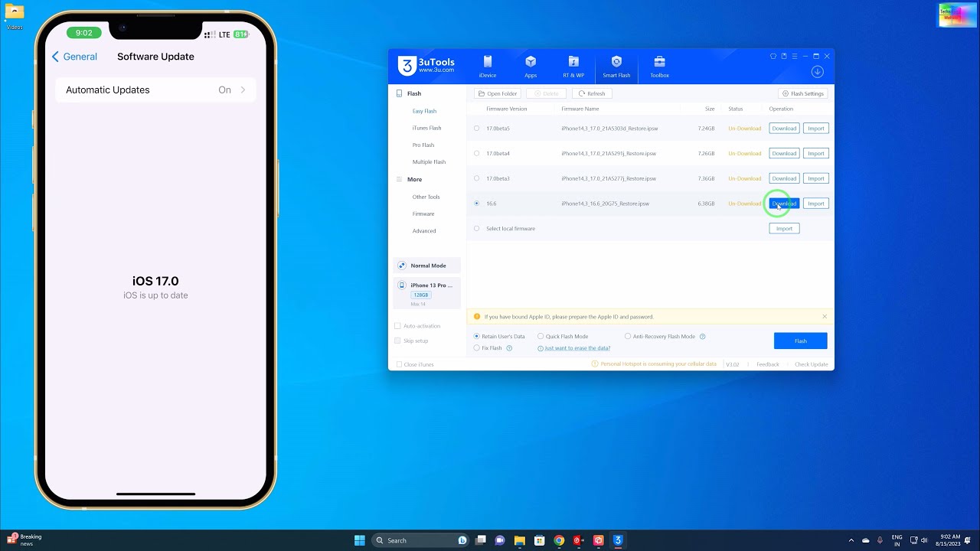
Task: Click the help icon beside Fix Flash
Action: tap(509, 348)
